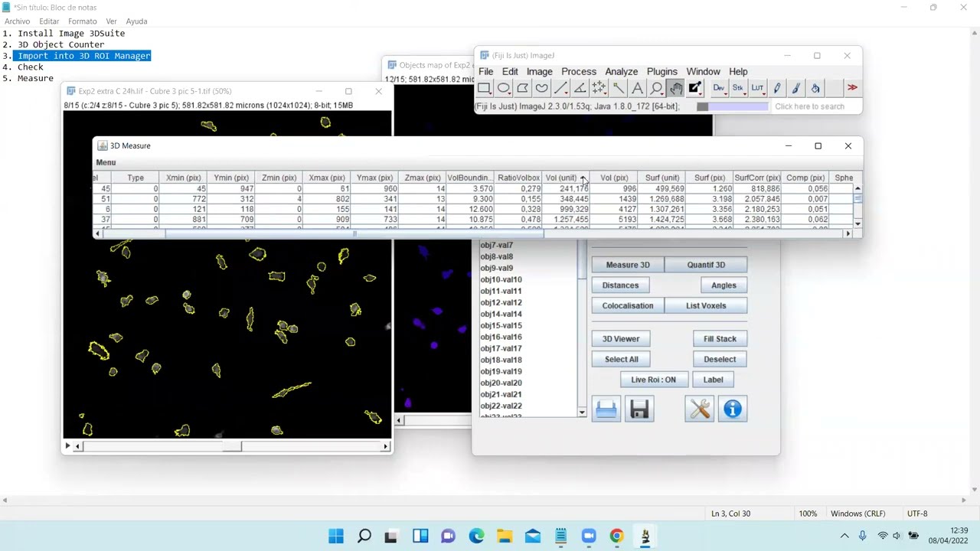Image resolution: width=980 pixels, height=551 pixels.
Task: Click scroll-down arrow of 3D Measure table
Action: coord(857,223)
